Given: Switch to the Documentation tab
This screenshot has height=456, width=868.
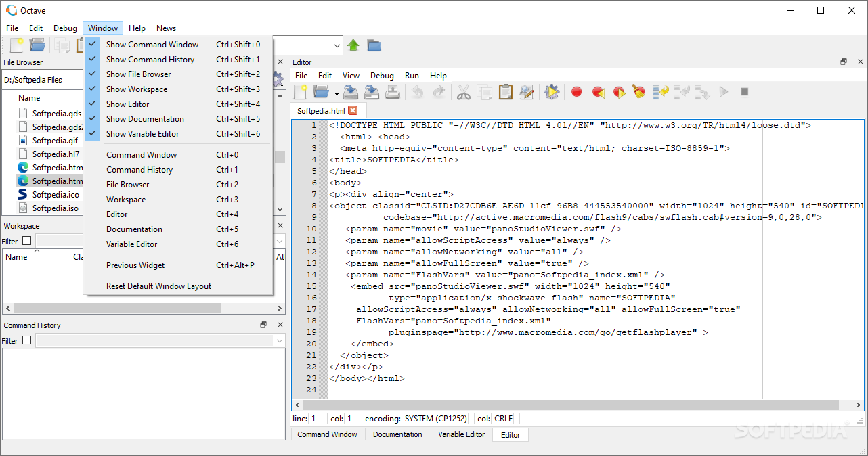Looking at the screenshot, I should click(x=397, y=434).
